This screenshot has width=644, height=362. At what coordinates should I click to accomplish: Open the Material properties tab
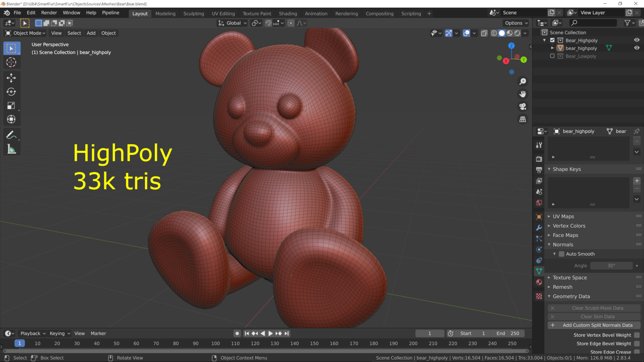pos(539,282)
